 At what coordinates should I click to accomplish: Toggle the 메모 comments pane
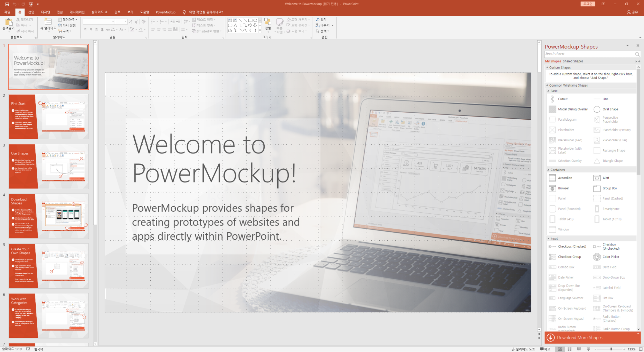pos(545,349)
